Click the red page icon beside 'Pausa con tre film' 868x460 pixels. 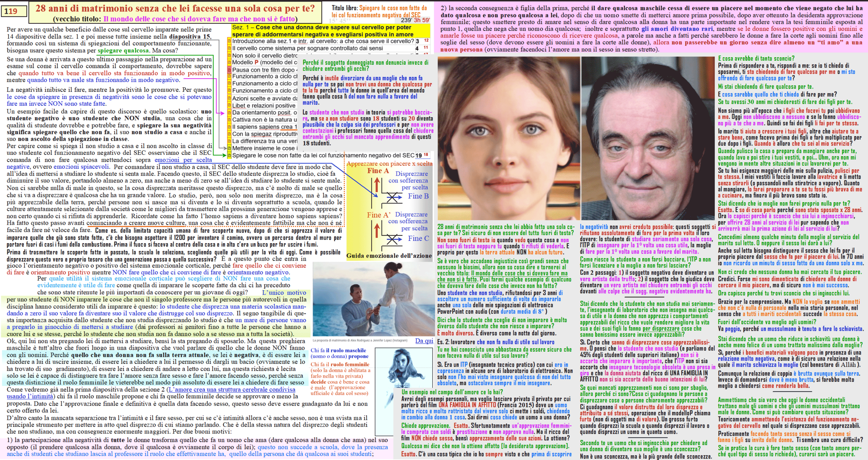(x=229, y=70)
